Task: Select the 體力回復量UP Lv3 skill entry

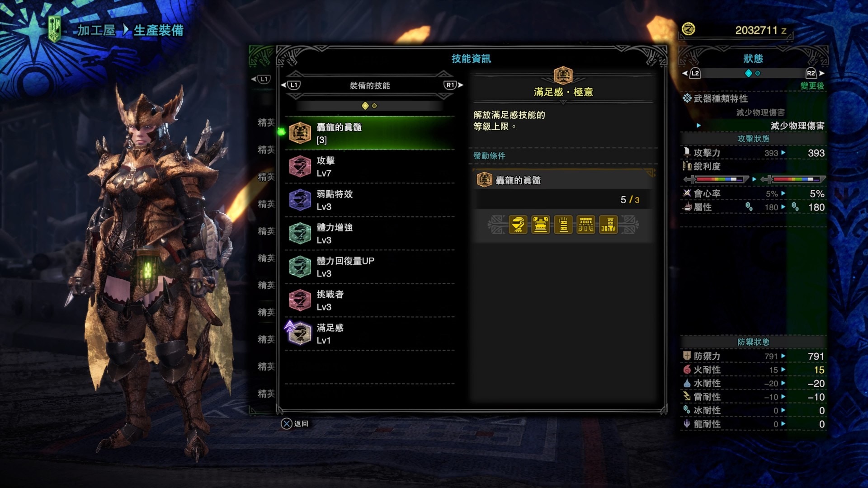Action: pyautogui.click(x=370, y=267)
